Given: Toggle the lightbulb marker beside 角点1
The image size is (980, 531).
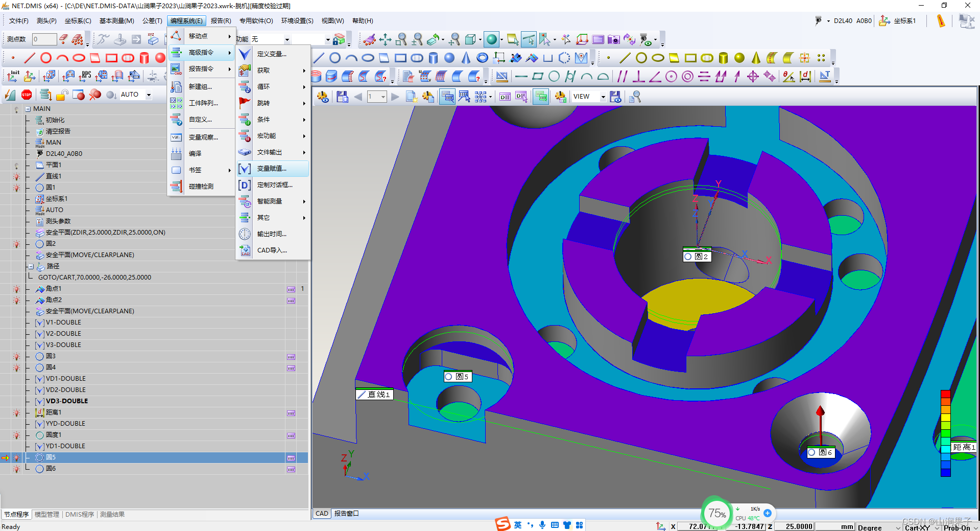Looking at the screenshot, I should [16, 289].
